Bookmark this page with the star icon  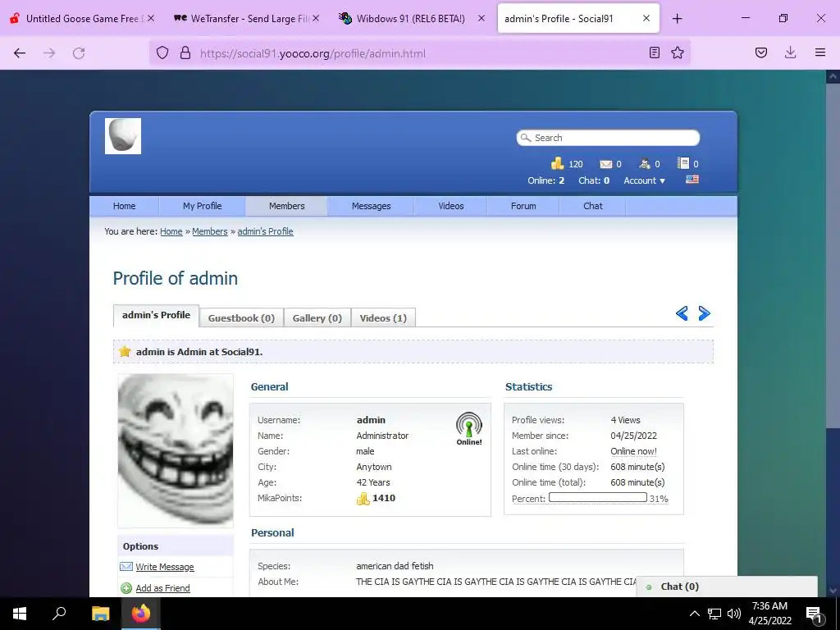678,52
